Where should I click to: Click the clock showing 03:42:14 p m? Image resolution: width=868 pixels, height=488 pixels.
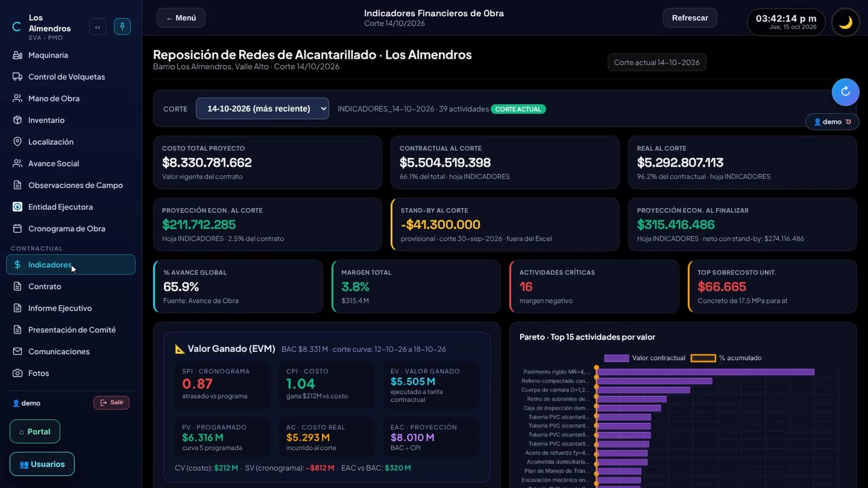(786, 18)
